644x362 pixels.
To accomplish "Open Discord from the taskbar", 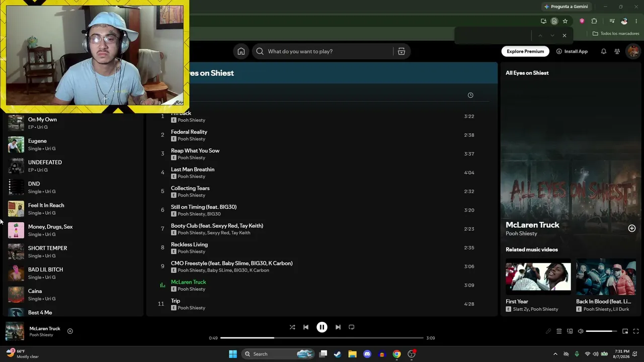I will click(x=367, y=354).
